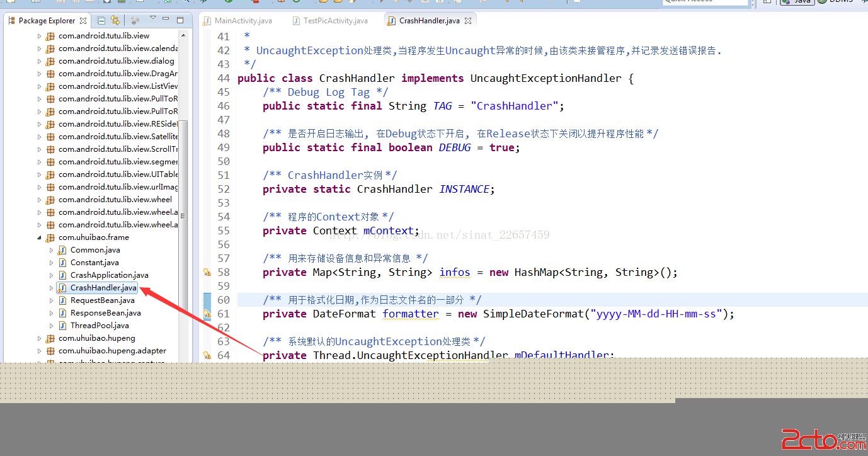Click the package icon for lib.view.ListView
Screen dimensions: 868x456
pyautogui.click(x=50, y=86)
